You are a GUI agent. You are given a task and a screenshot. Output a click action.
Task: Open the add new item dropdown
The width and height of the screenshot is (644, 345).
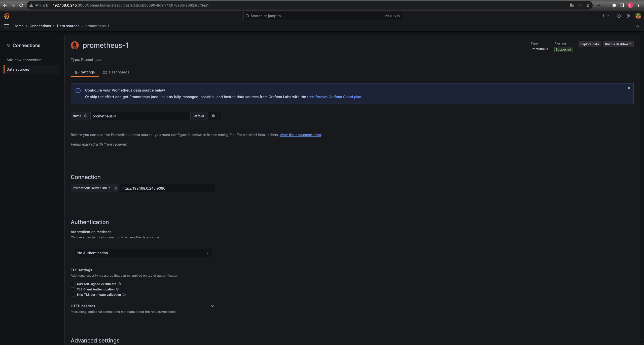coord(605,16)
